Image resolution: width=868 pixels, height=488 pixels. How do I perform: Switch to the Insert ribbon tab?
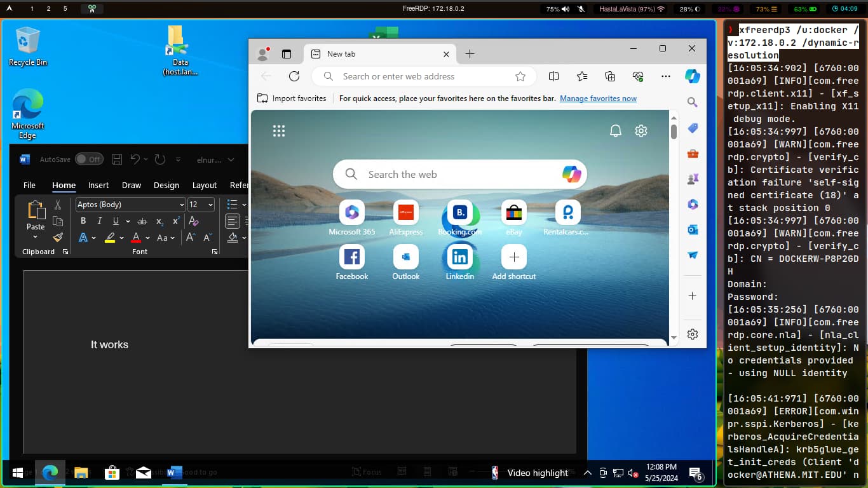coord(98,185)
